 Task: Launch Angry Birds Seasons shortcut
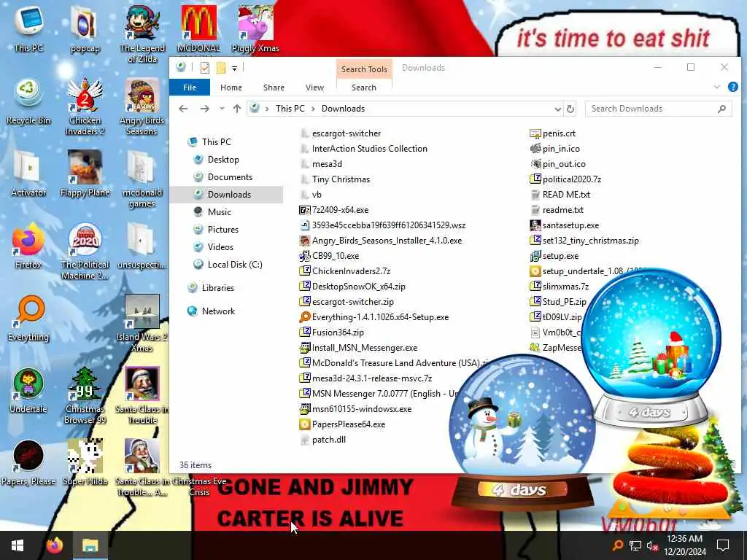pos(142,106)
